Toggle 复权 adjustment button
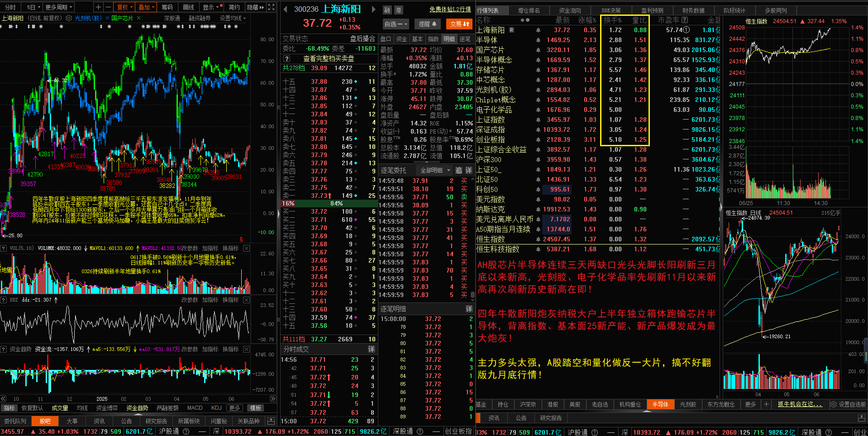Viewport: 868px width, 436px height. 125,7
